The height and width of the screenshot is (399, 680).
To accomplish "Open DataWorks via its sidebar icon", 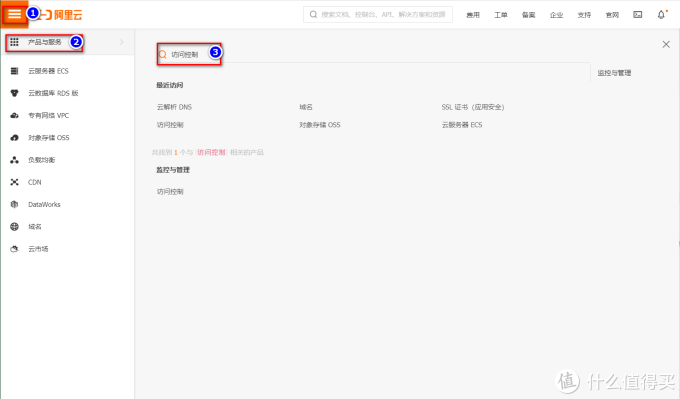I will pos(14,204).
